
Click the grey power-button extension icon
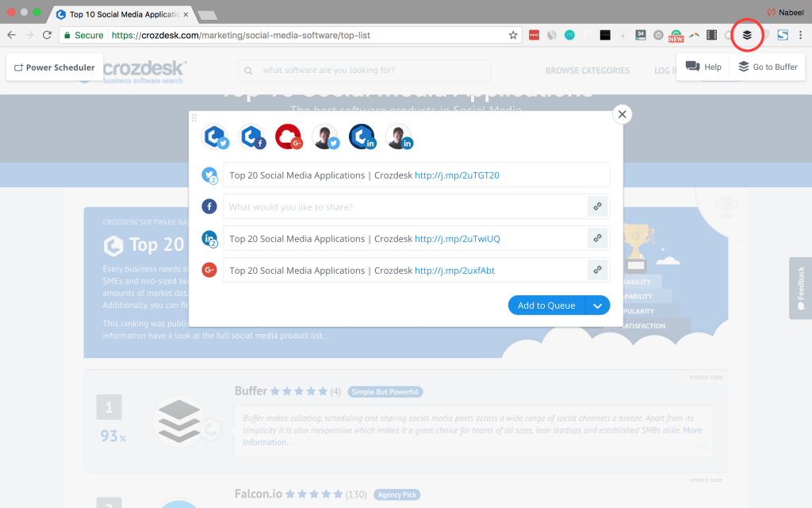click(x=658, y=35)
